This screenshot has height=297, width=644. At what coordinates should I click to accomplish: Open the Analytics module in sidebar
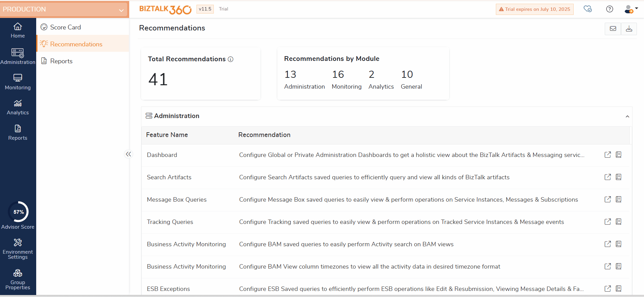(18, 107)
